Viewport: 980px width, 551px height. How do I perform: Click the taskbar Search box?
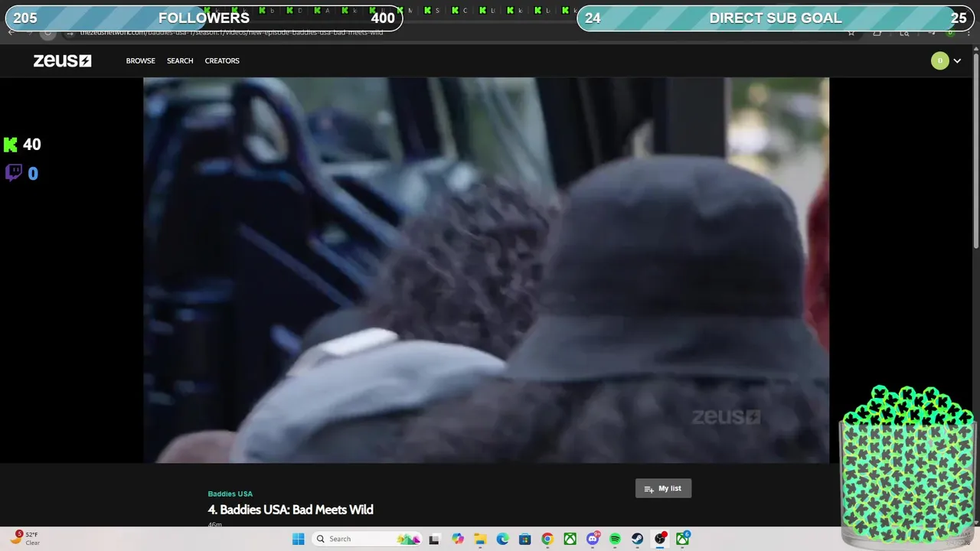pyautogui.click(x=367, y=539)
